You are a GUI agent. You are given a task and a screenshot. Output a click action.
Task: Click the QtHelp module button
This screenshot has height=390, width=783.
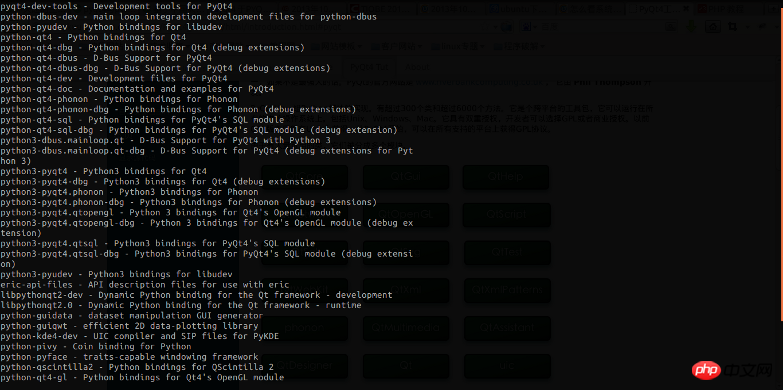point(506,177)
